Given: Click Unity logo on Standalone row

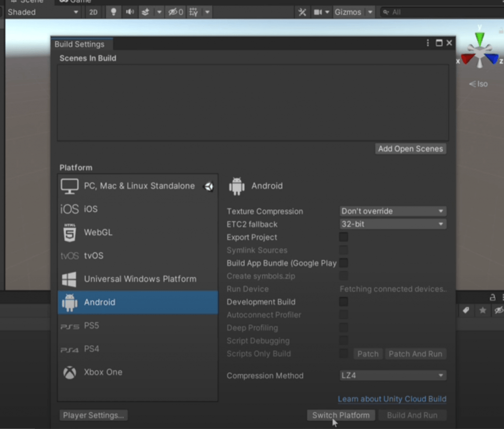Looking at the screenshot, I should (209, 186).
